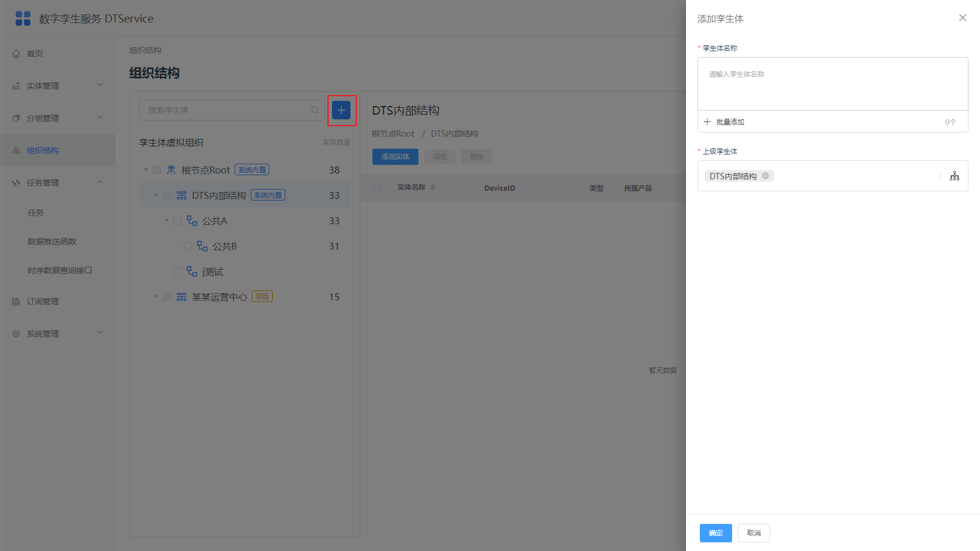Check the j测试 checkbox
Viewport: 980px width, 551px height.
tap(178, 271)
